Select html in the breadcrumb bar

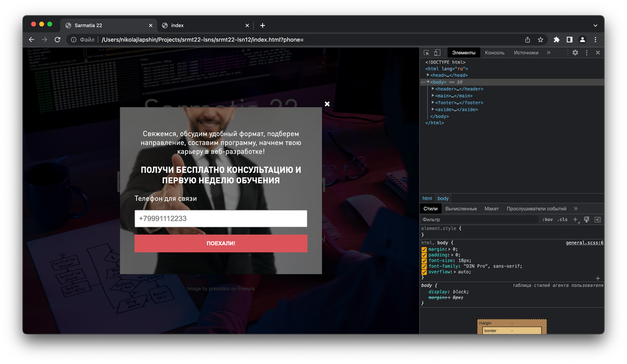(x=427, y=198)
